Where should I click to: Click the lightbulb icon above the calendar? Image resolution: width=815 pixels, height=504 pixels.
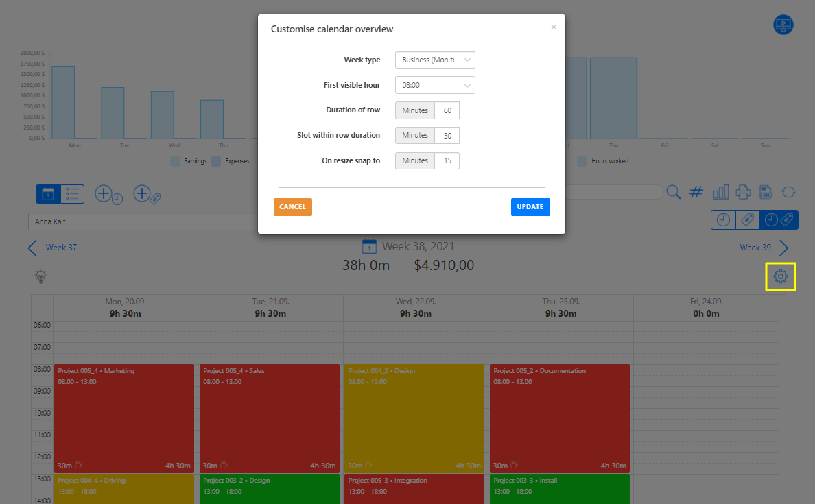[x=40, y=276]
